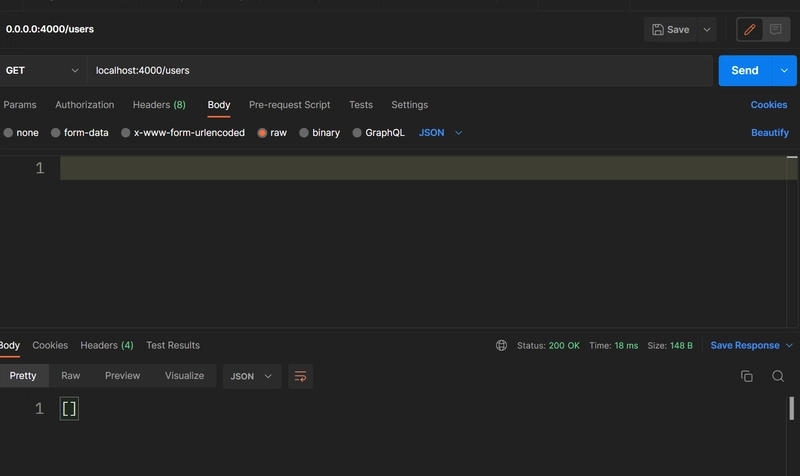Screen dimensions: 800x476
Task: Toggle the response line wrap icon
Action: (x=301, y=377)
